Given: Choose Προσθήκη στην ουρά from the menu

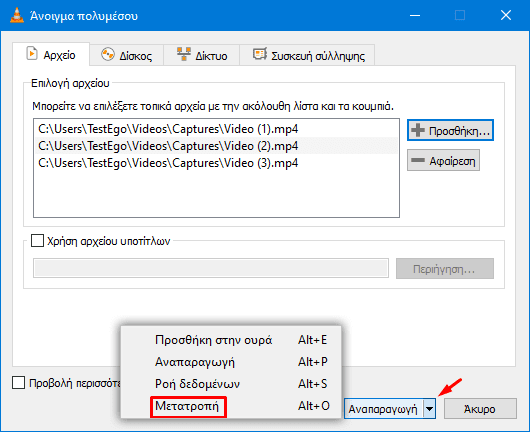Looking at the screenshot, I should 231,340.
